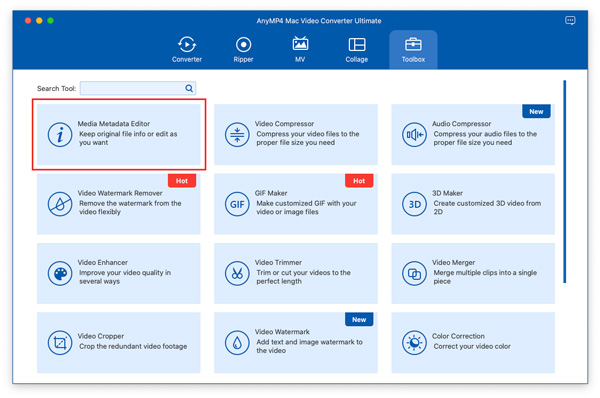Click 'Correct your video color' description
This screenshot has width=600, height=398.
click(472, 346)
